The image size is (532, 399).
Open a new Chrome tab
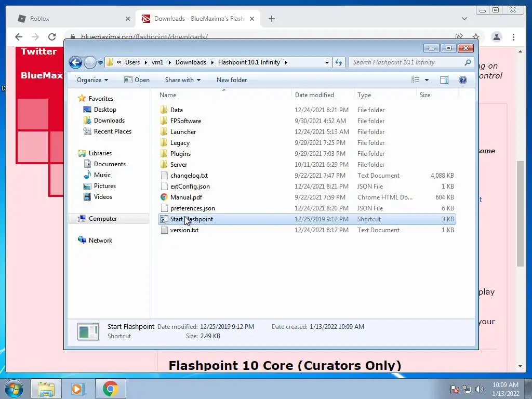point(271,19)
